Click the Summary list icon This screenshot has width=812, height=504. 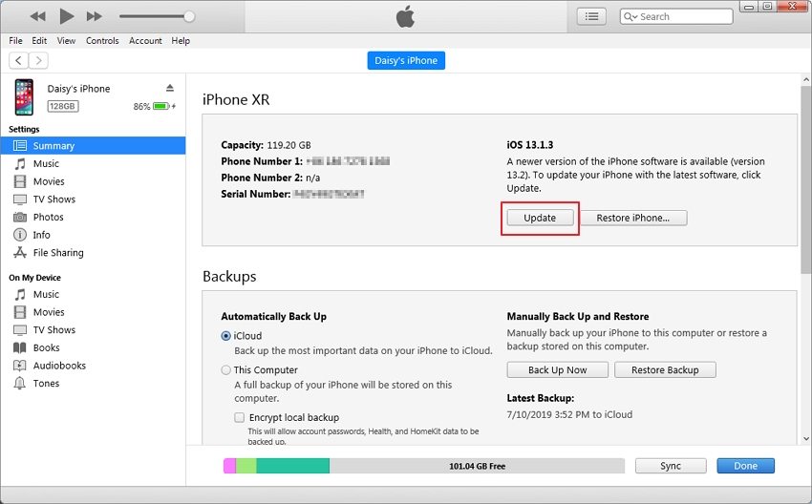point(20,146)
